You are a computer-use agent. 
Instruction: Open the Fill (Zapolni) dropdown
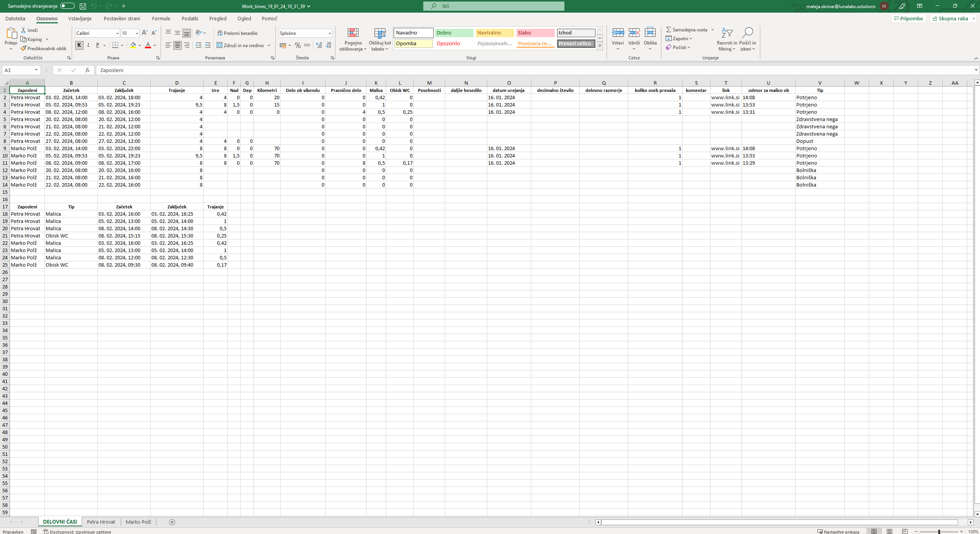tap(679, 38)
